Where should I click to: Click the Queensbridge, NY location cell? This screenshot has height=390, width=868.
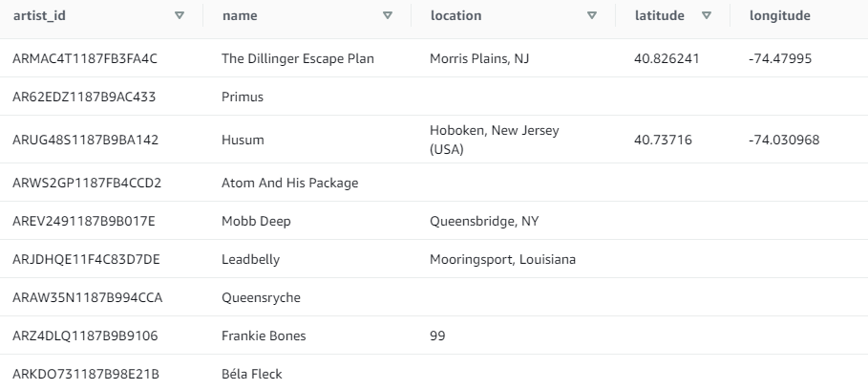[484, 221]
